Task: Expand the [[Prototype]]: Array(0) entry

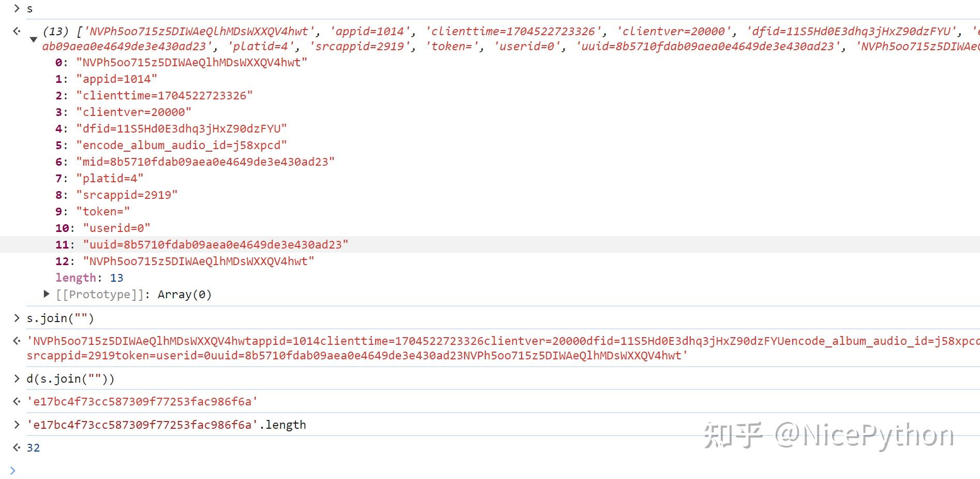Action: [47, 294]
